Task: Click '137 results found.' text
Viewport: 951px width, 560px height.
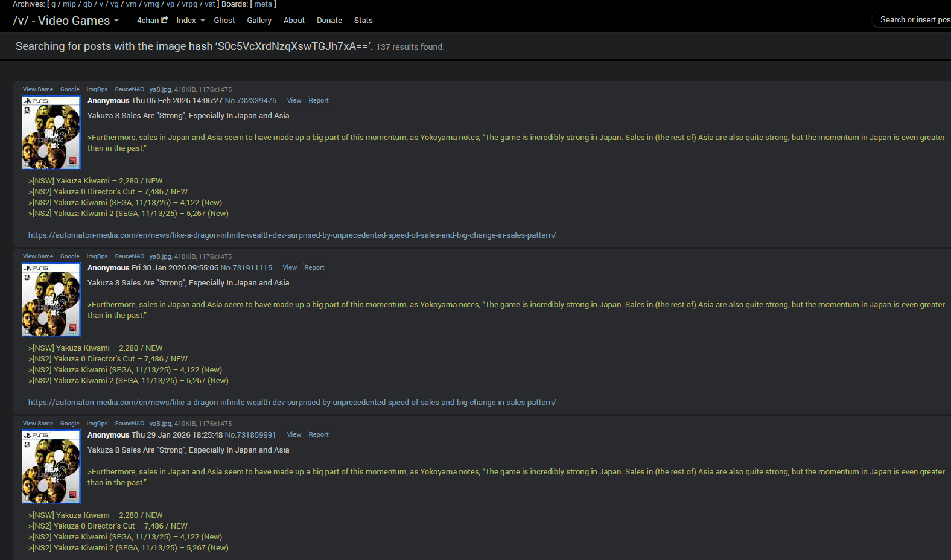Action: click(x=410, y=47)
